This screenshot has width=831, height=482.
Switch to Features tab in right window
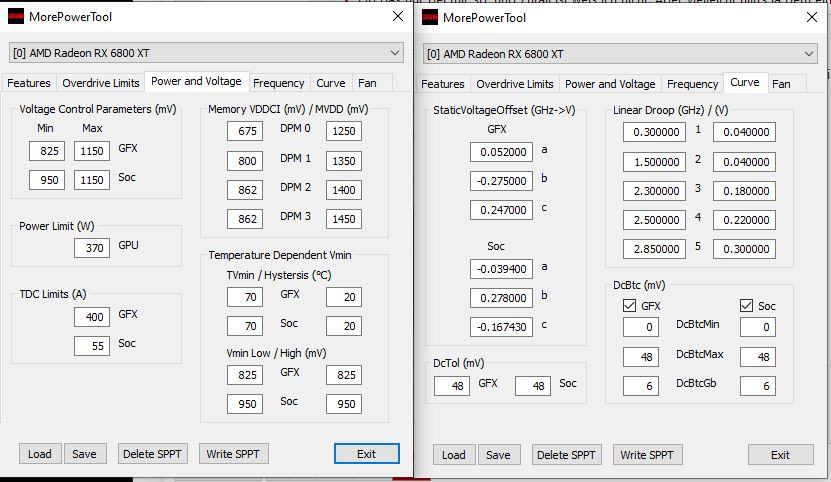pos(443,84)
